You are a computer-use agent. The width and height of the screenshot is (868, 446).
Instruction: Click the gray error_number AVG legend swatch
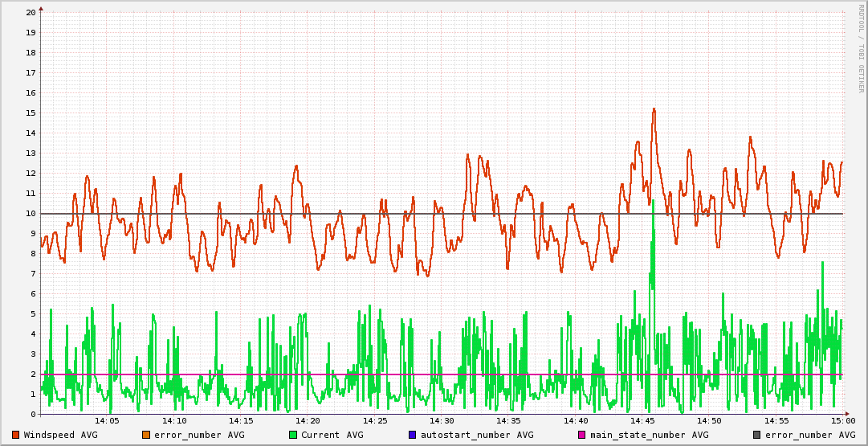tap(757, 435)
